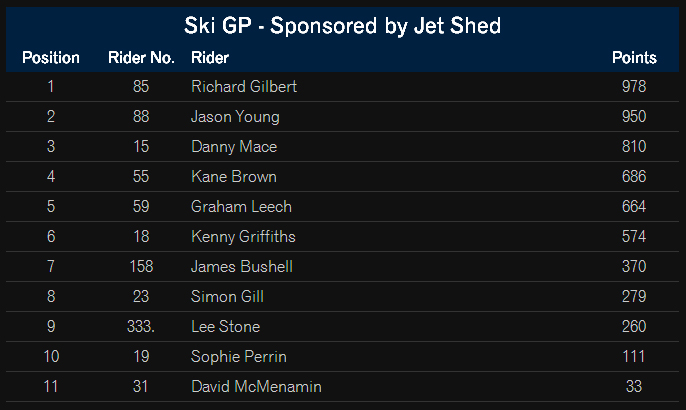Click Kane Brown in the rider list
This screenshot has height=410, width=686.
pos(234,177)
